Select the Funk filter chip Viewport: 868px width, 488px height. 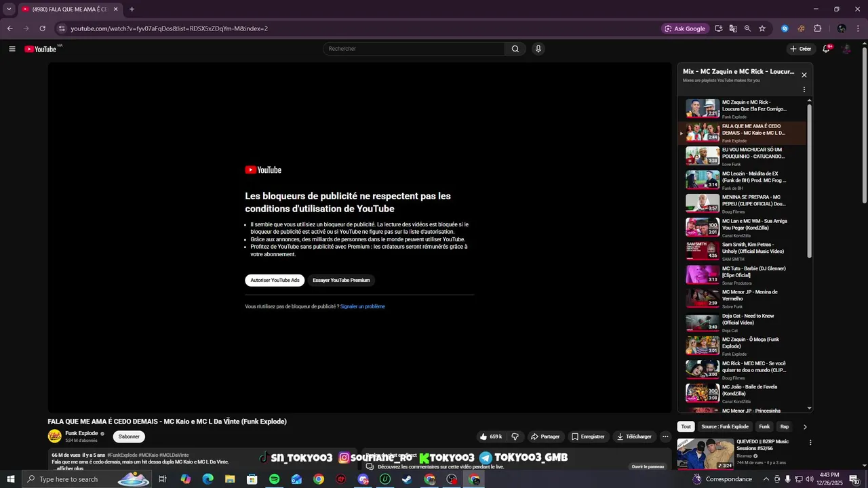tap(764, 427)
